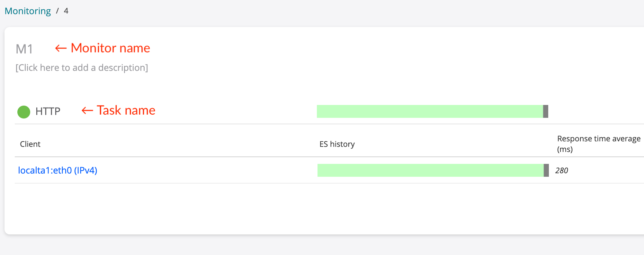Click the add a description placeholder
The width and height of the screenshot is (644, 255).
point(82,68)
